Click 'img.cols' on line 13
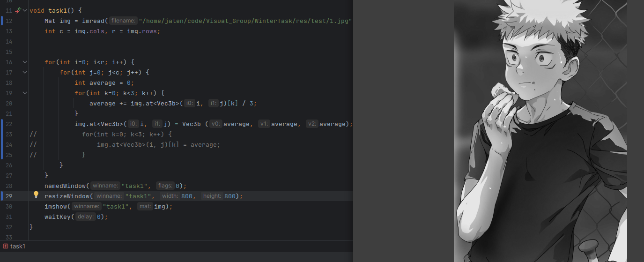 coord(89,31)
